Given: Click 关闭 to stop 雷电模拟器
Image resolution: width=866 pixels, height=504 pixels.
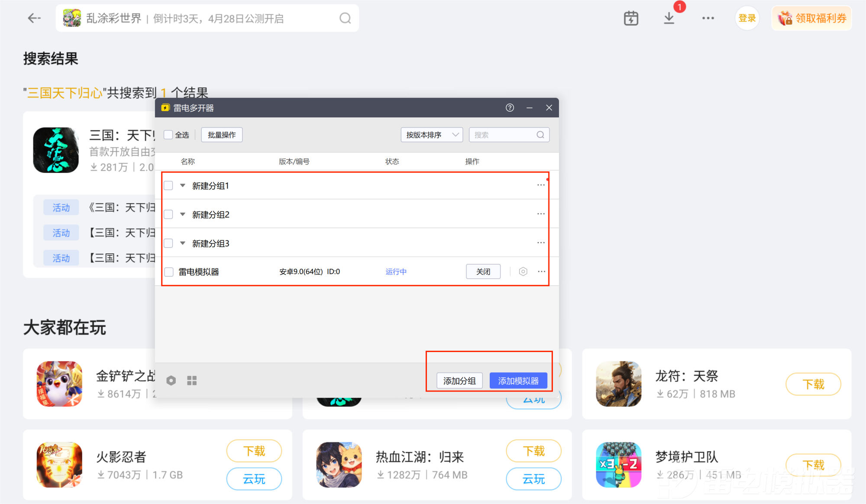Looking at the screenshot, I should pyautogui.click(x=483, y=271).
